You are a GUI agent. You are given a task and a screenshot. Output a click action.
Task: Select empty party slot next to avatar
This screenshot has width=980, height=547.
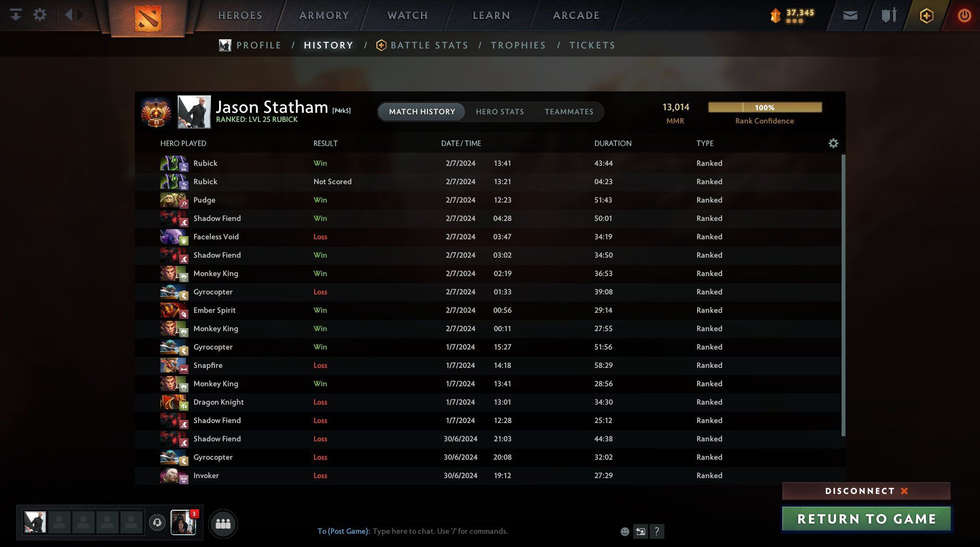59,523
